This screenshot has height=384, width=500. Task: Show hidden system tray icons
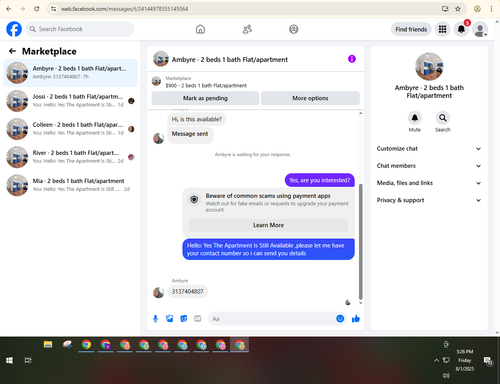click(x=436, y=360)
